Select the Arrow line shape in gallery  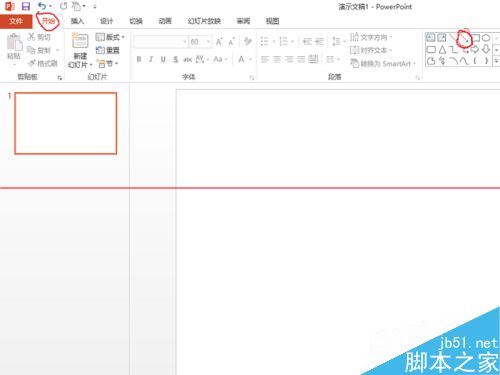pos(464,39)
